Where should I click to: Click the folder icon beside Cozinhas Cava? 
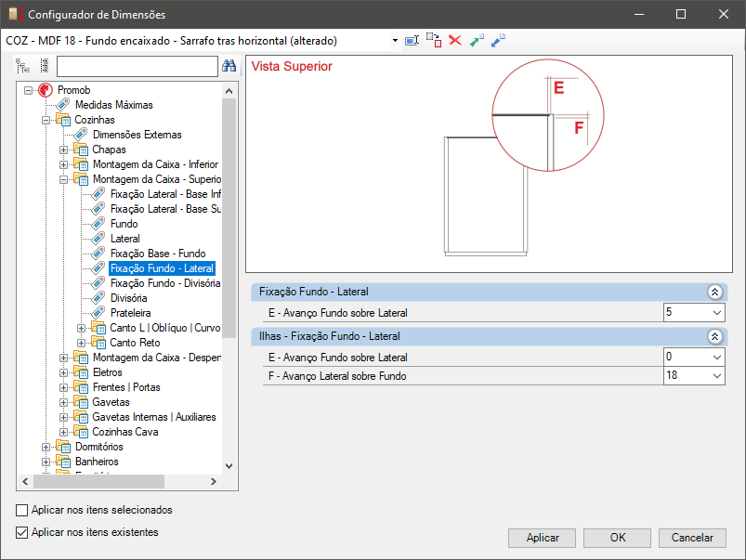point(81,432)
